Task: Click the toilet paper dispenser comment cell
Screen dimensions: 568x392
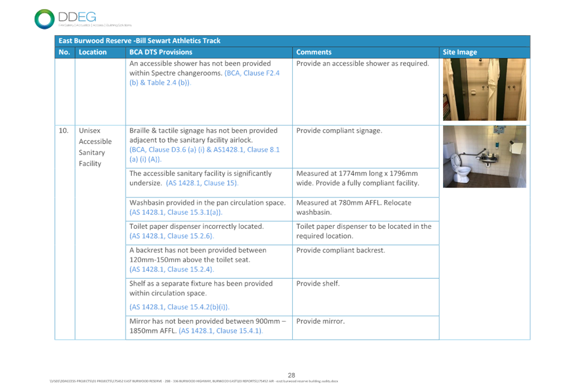Action: point(364,231)
